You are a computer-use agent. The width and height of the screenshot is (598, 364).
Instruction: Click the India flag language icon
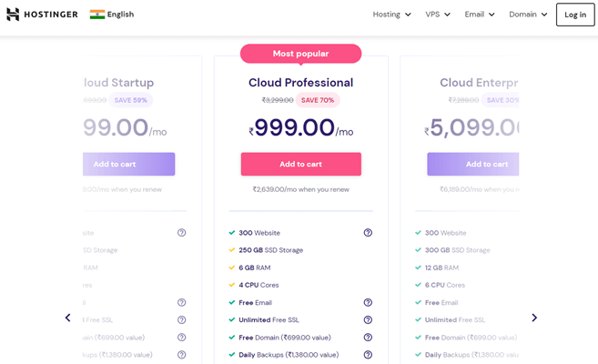coord(97,14)
